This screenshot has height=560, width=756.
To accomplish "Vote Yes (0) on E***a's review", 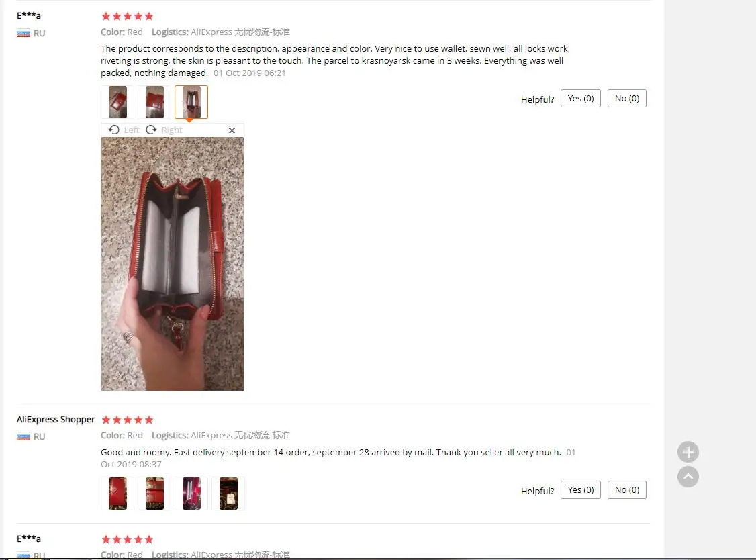I will (581, 99).
